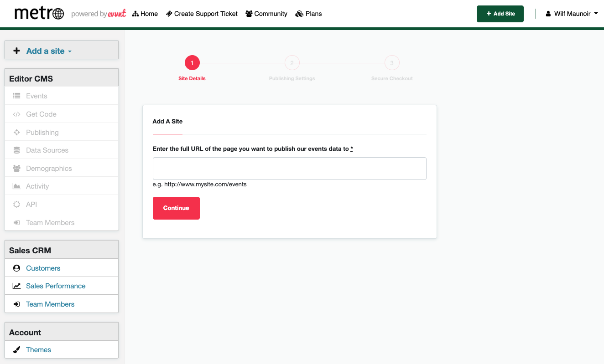The image size is (604, 364).
Task: Open the Sales Performance link
Action: pyautogui.click(x=56, y=286)
